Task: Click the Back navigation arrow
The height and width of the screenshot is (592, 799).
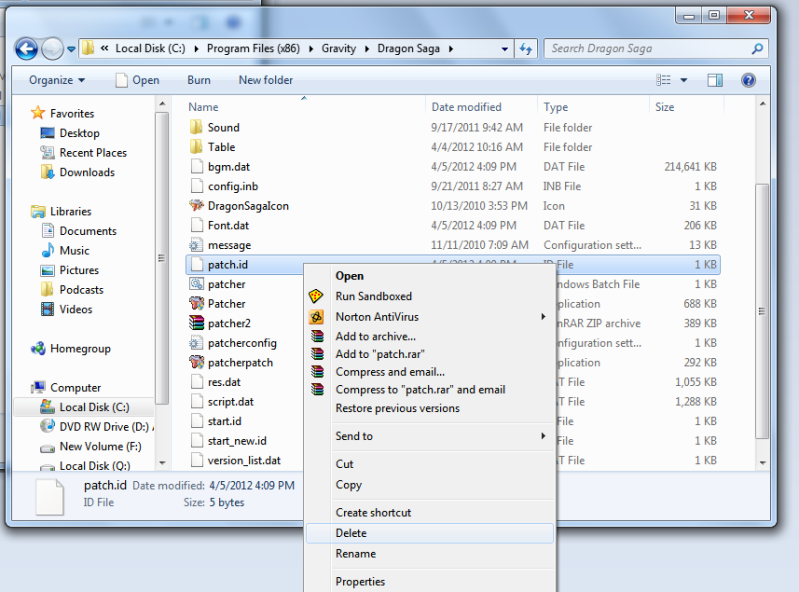Action: (x=26, y=49)
